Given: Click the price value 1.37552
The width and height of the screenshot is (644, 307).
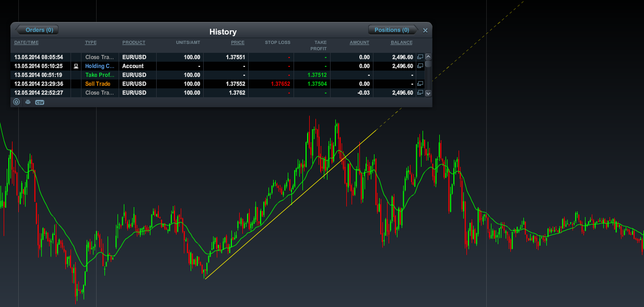Looking at the screenshot, I should [x=236, y=84].
